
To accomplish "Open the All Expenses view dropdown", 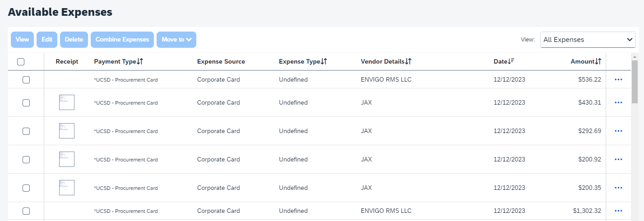I will tap(588, 40).
